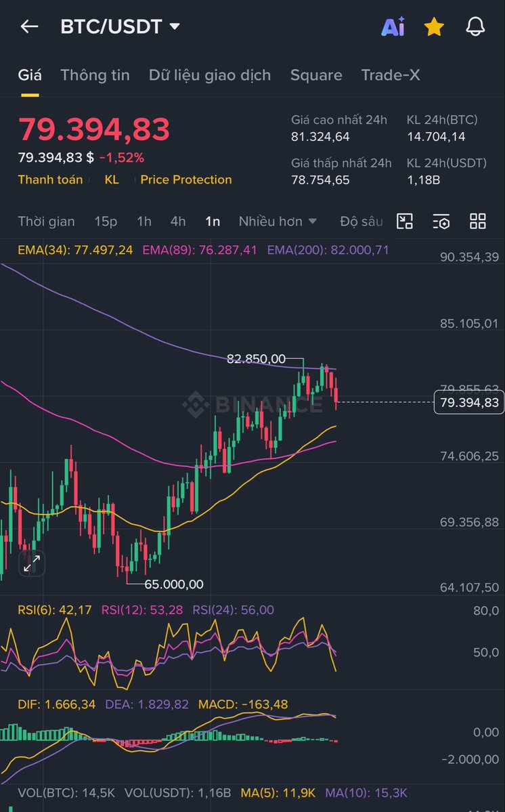This screenshot has width=505, height=812.
Task: Tap the 64.107,50 price axis label
Action: tap(469, 588)
